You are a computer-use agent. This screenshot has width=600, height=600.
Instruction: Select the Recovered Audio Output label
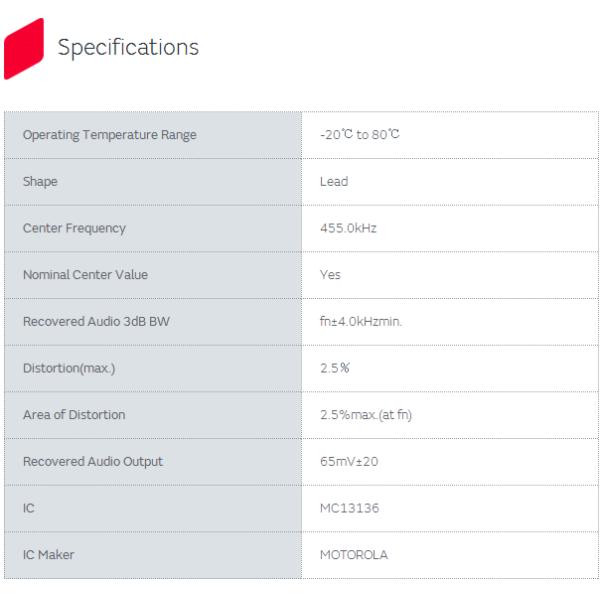point(93,462)
